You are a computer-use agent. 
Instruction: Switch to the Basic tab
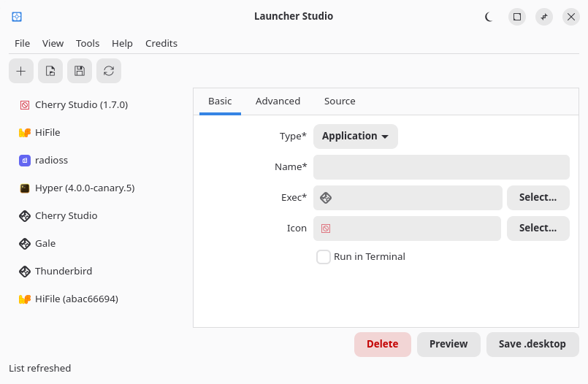coord(220,101)
